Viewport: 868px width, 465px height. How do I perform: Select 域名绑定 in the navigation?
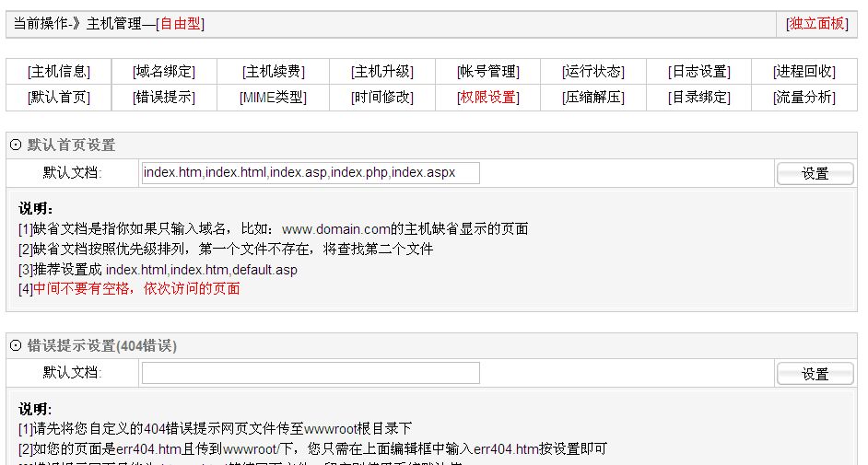163,72
